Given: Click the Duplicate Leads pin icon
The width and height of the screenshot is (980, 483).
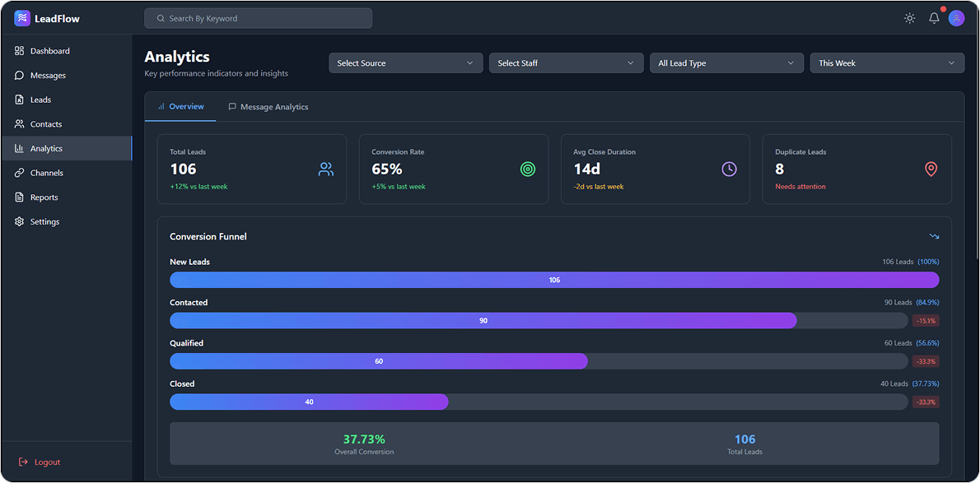Looking at the screenshot, I should click(x=931, y=170).
